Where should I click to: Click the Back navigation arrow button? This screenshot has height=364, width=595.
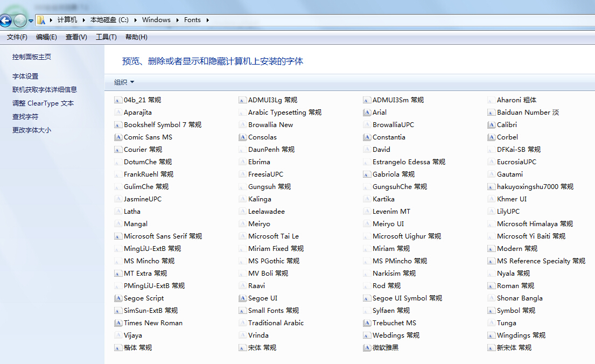click(x=5, y=20)
